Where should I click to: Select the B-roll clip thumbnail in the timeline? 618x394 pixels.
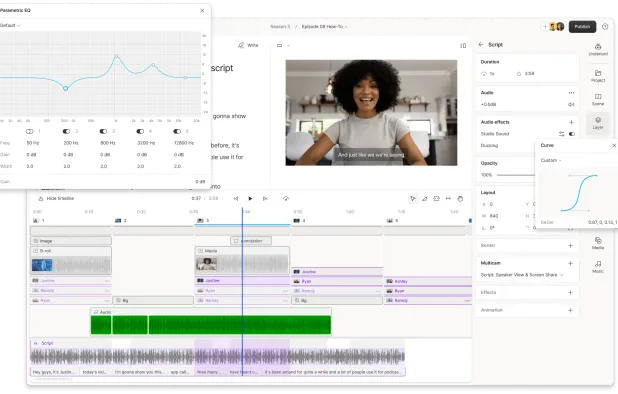click(x=42, y=265)
